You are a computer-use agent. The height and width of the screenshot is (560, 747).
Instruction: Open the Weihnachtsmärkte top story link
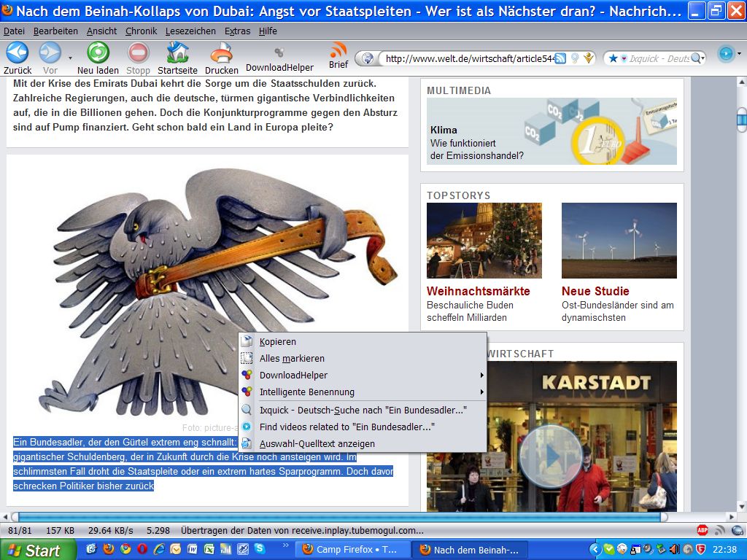pos(478,291)
